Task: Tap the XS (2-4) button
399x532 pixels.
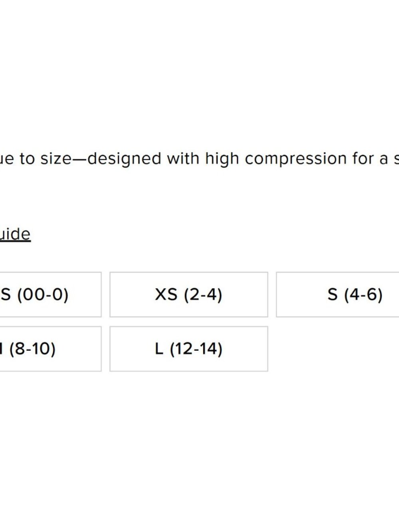Action: coord(188,295)
